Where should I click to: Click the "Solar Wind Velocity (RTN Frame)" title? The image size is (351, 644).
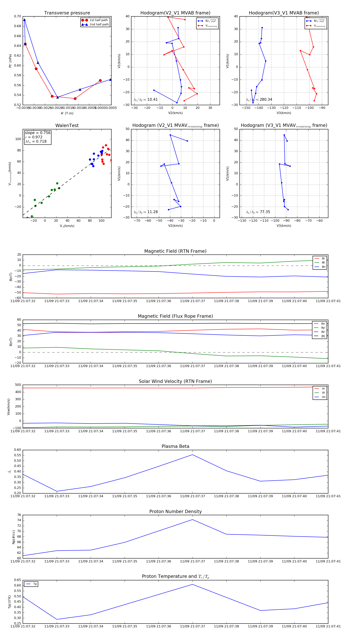coord(175,382)
